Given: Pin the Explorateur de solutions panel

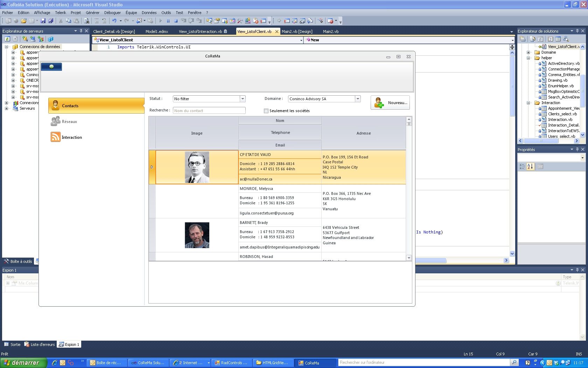Looking at the screenshot, I should pyautogui.click(x=577, y=31).
